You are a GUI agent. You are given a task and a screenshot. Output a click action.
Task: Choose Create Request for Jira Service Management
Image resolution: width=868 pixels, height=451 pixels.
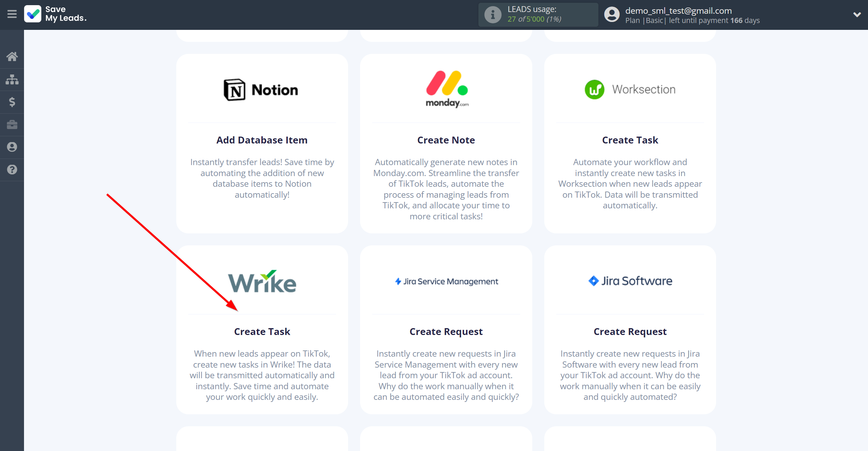(446, 332)
